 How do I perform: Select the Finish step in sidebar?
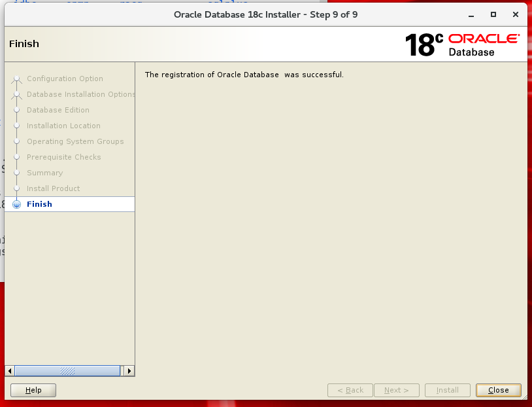pos(69,204)
